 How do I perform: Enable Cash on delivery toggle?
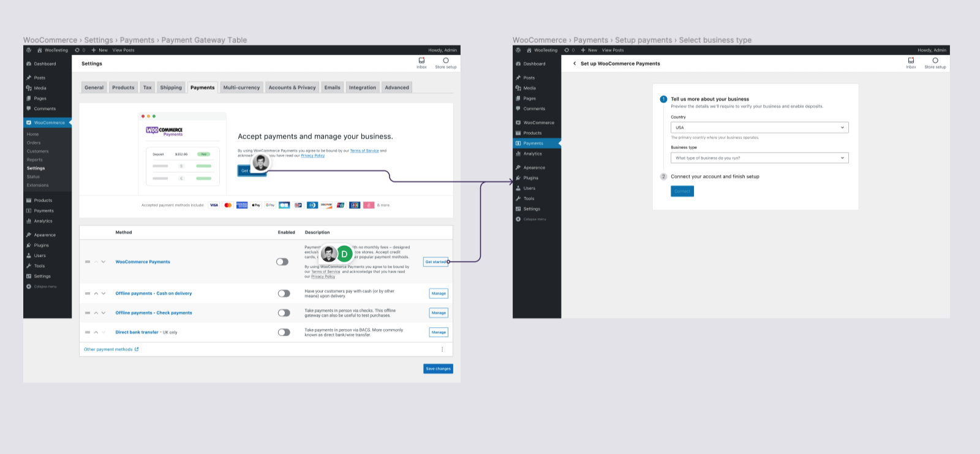point(284,293)
